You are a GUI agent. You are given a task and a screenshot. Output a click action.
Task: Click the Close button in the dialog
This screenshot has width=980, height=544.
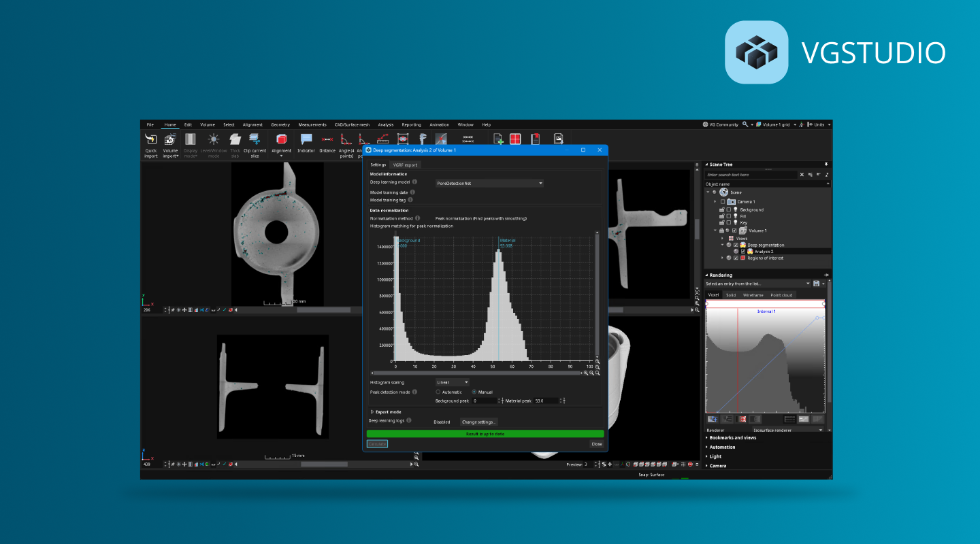pos(596,443)
